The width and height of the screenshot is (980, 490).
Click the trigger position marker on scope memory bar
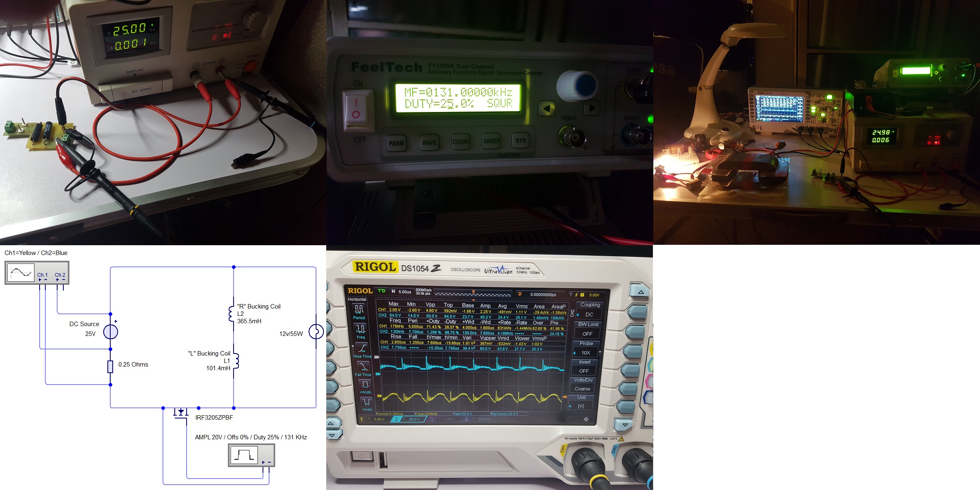[x=473, y=291]
